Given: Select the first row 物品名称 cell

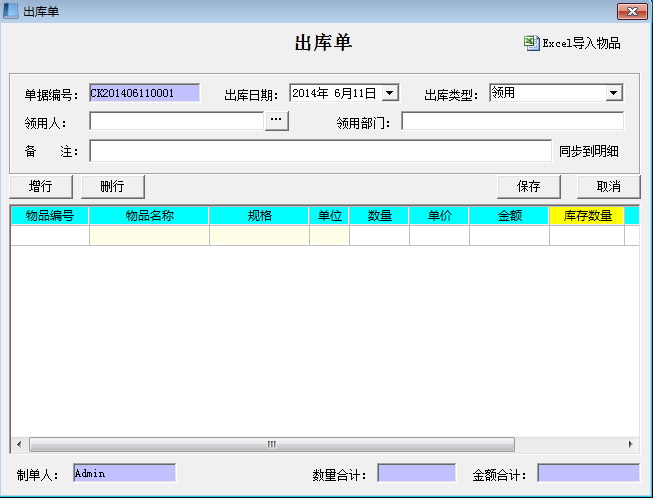Looking at the screenshot, I should [150, 236].
